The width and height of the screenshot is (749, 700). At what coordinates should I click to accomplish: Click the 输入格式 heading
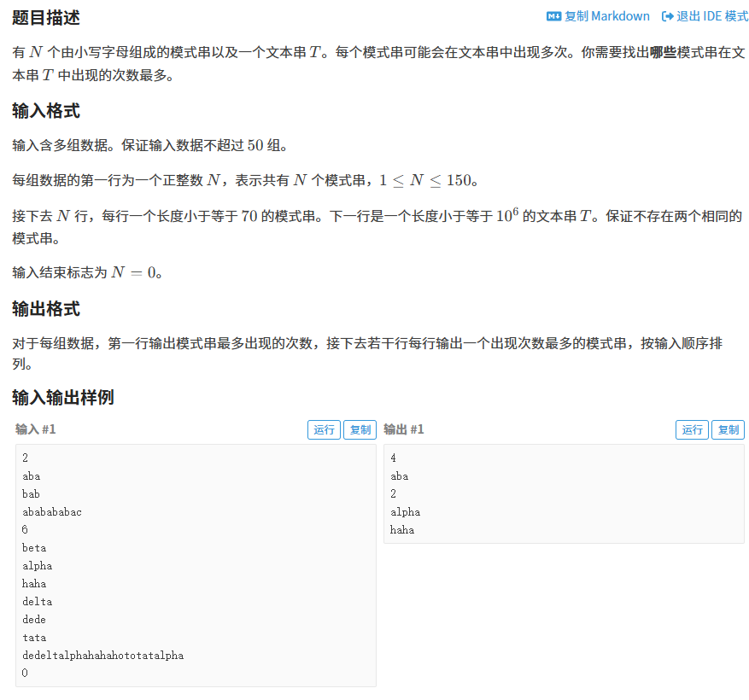(46, 111)
